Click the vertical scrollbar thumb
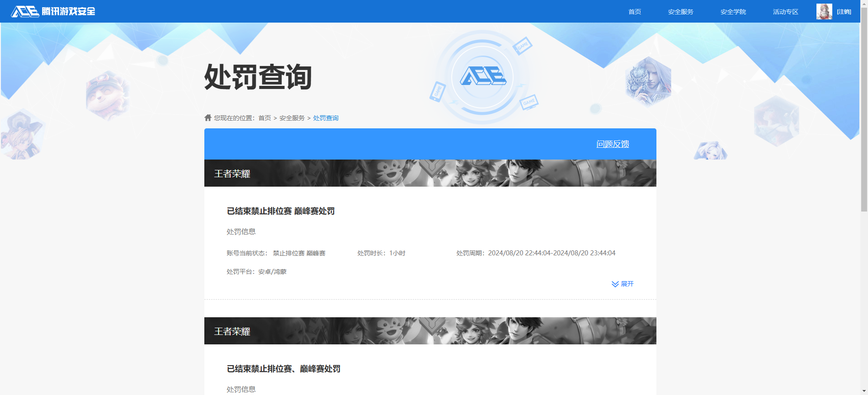This screenshot has height=395, width=868. (864, 109)
